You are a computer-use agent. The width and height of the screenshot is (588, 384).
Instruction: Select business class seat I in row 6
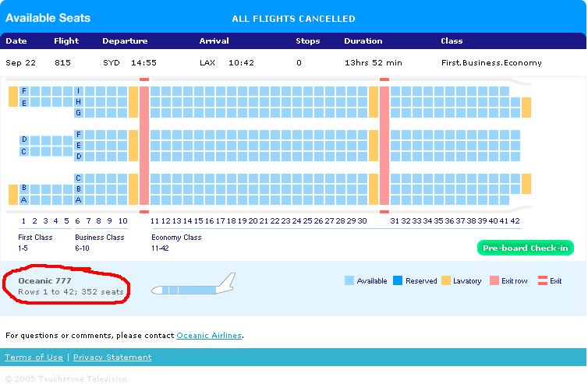pyautogui.click(x=79, y=91)
